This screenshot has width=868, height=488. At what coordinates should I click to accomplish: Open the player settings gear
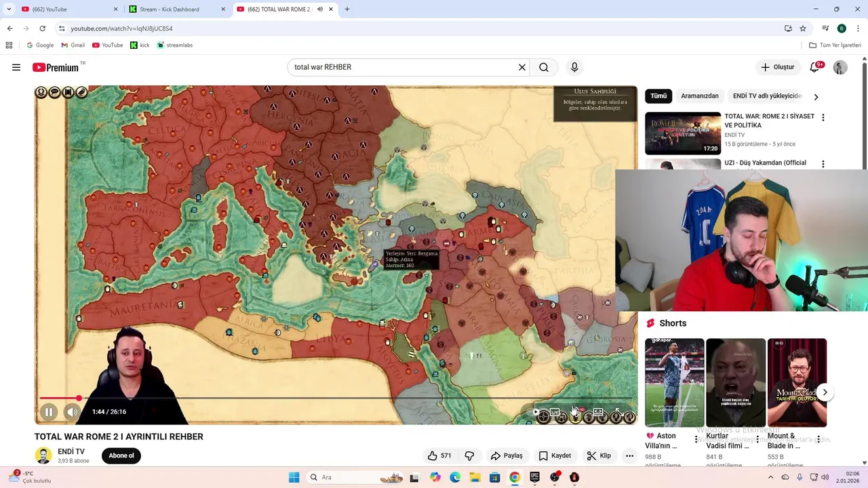point(576,411)
